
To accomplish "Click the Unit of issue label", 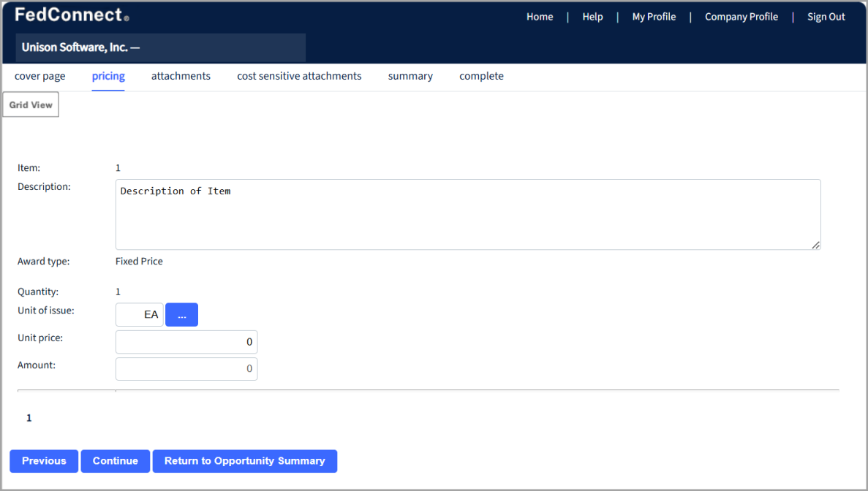I will (x=46, y=311).
